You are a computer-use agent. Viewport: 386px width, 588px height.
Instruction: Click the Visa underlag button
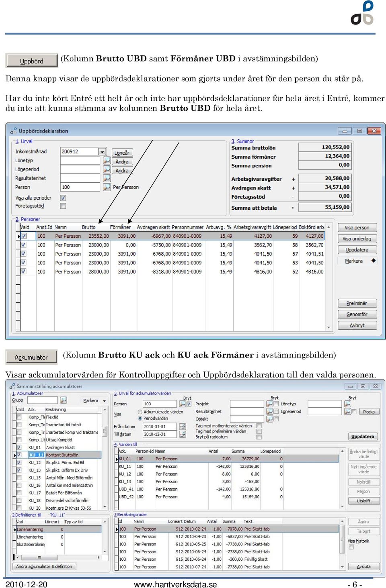pyautogui.click(x=357, y=239)
